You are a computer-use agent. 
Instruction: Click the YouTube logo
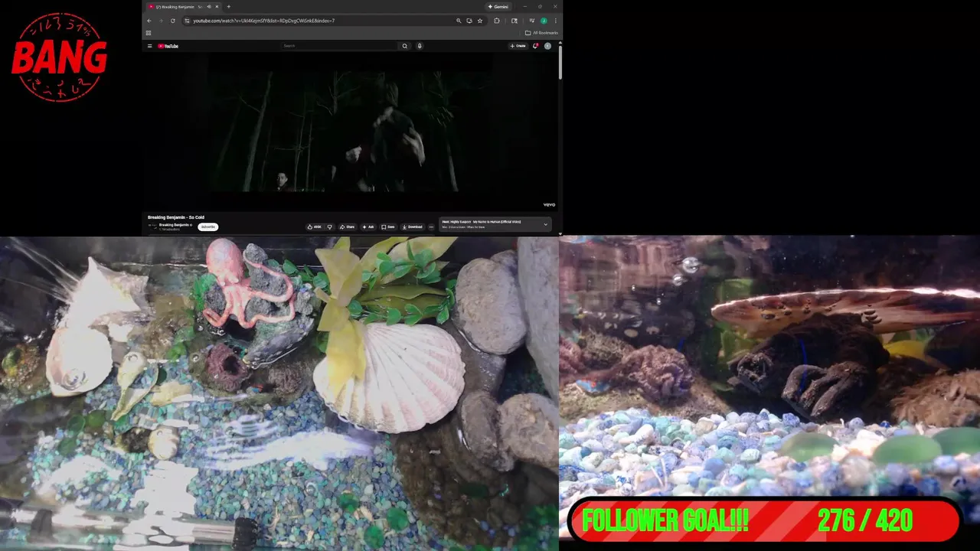168,46
